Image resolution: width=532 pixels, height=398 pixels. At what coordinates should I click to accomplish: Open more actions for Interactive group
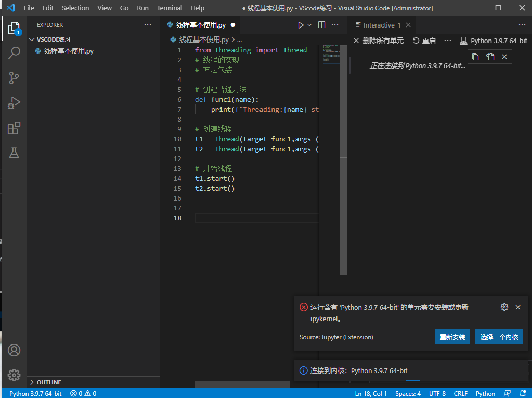click(x=522, y=25)
